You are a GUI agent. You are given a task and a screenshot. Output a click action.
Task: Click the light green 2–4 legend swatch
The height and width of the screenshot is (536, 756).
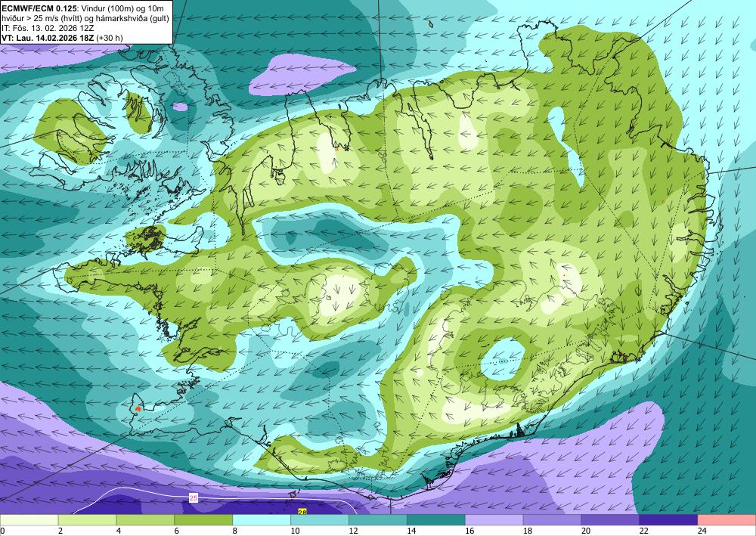(x=87, y=520)
